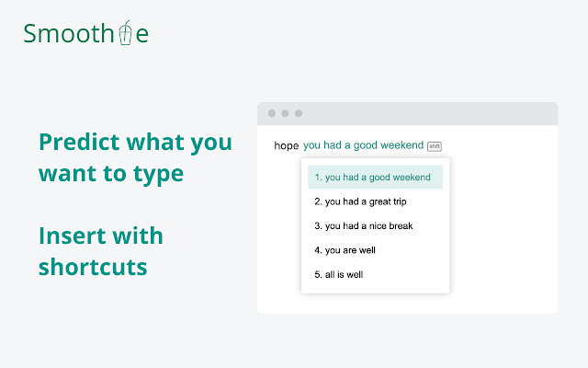Click the letter "e" ending the Smoothie logo
The width and height of the screenshot is (588, 368).
[x=141, y=36]
